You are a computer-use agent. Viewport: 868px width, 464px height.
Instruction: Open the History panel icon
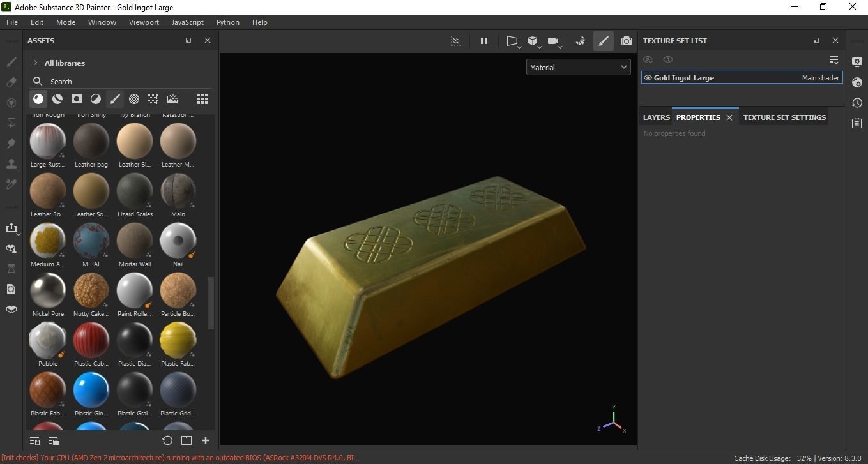click(x=857, y=103)
